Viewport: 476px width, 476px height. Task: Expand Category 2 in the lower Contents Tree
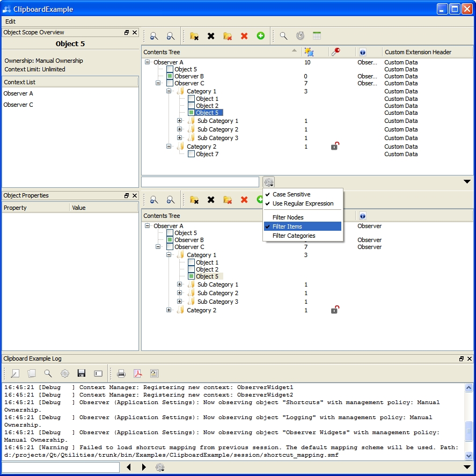(x=169, y=310)
